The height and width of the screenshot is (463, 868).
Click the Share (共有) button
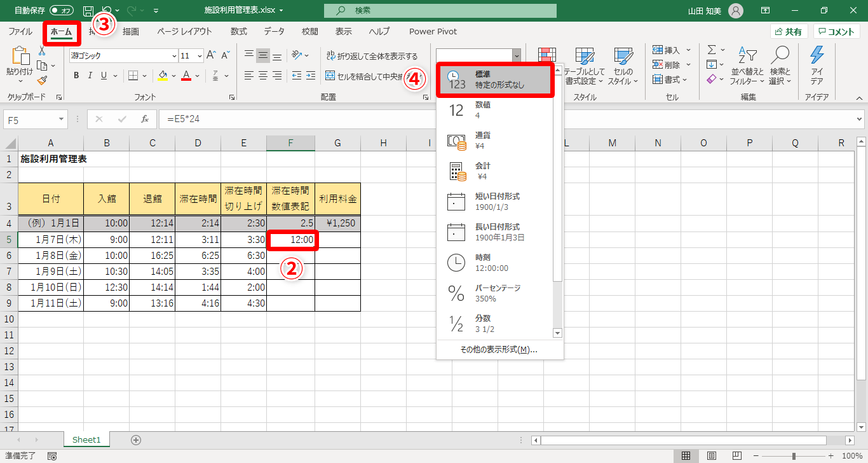coord(789,32)
